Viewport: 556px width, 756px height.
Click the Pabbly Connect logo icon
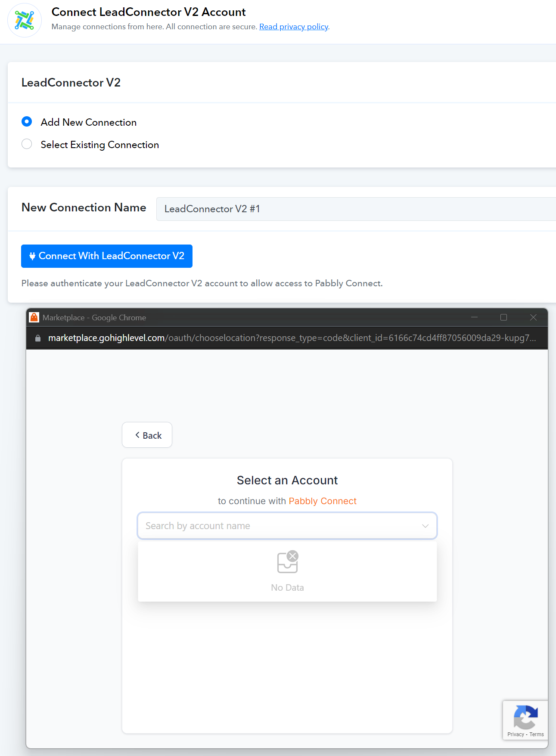pos(25,20)
